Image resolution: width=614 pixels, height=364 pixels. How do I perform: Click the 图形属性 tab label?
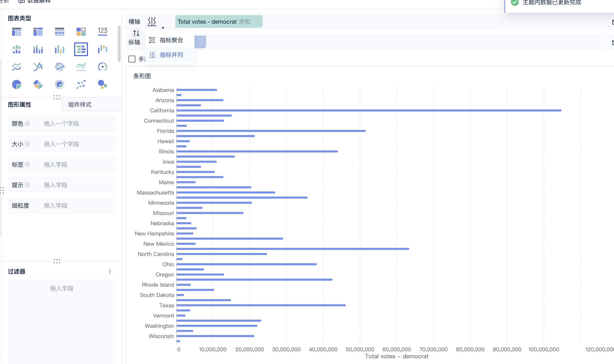coord(20,105)
